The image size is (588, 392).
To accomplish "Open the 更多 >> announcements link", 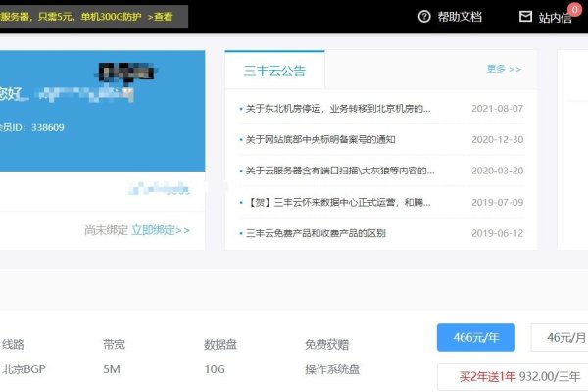I will (504, 69).
